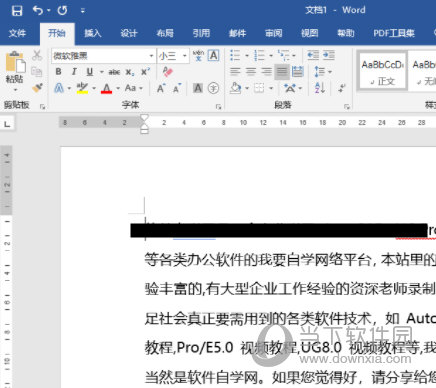Align text left
436x388 pixels.
click(x=235, y=72)
